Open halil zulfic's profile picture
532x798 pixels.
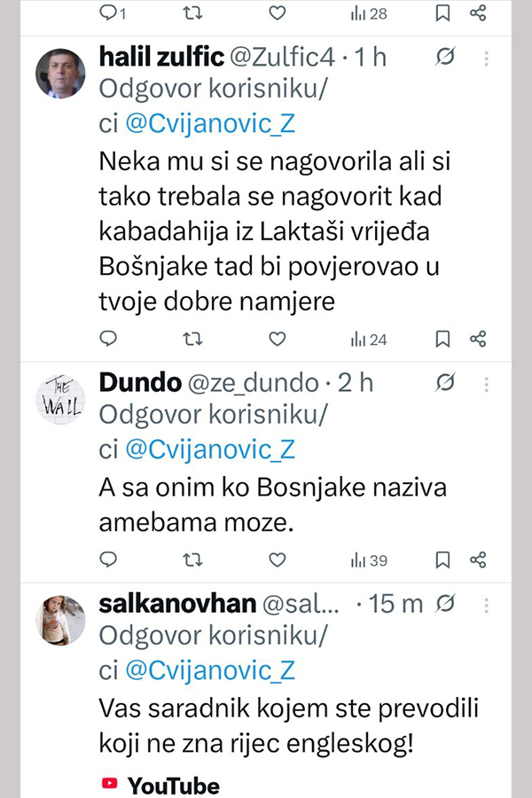(x=60, y=73)
